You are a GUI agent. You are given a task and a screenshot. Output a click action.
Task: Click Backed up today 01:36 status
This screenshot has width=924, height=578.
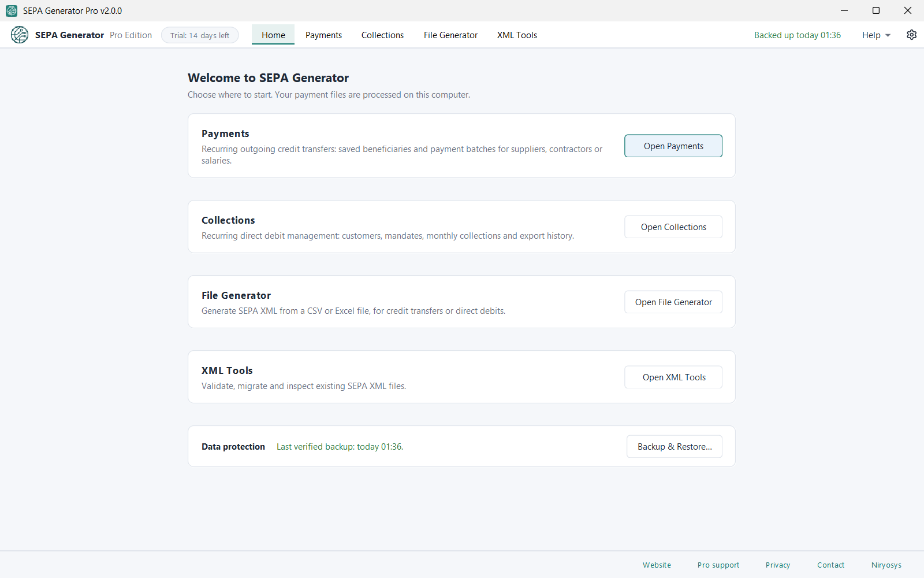[798, 35]
